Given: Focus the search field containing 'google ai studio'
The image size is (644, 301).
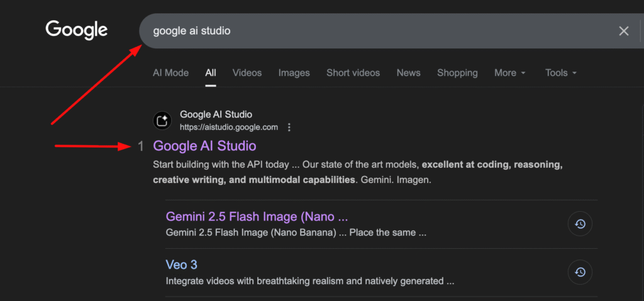Looking at the screenshot, I should (x=377, y=31).
